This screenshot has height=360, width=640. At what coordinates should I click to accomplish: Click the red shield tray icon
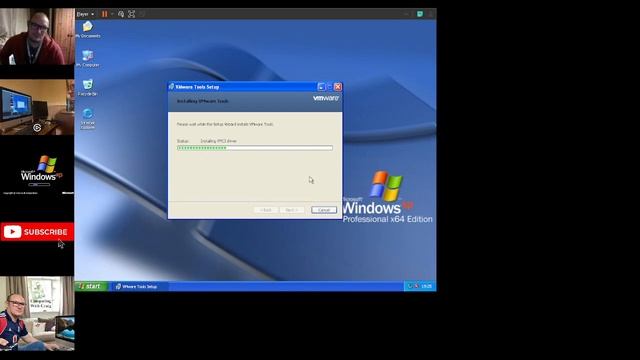(416, 287)
